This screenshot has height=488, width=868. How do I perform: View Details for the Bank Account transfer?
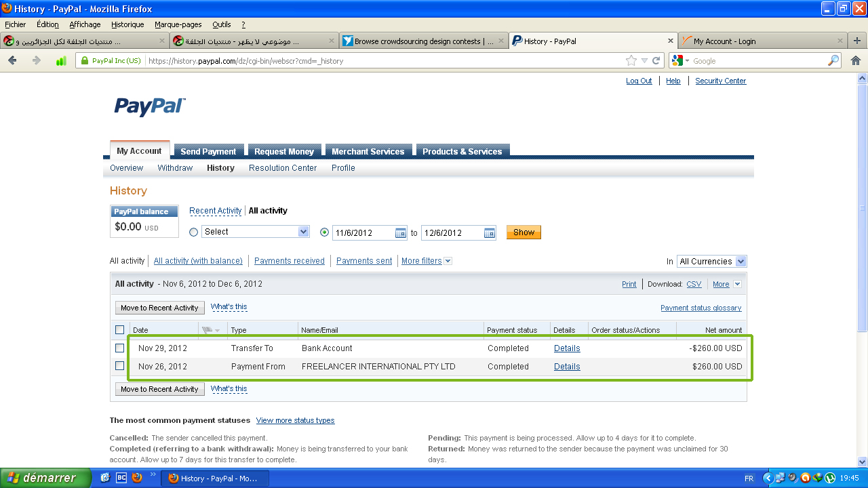click(x=567, y=348)
